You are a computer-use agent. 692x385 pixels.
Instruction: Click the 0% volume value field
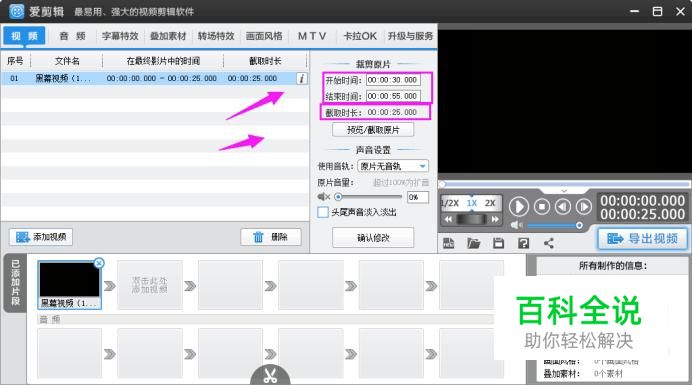[417, 197]
